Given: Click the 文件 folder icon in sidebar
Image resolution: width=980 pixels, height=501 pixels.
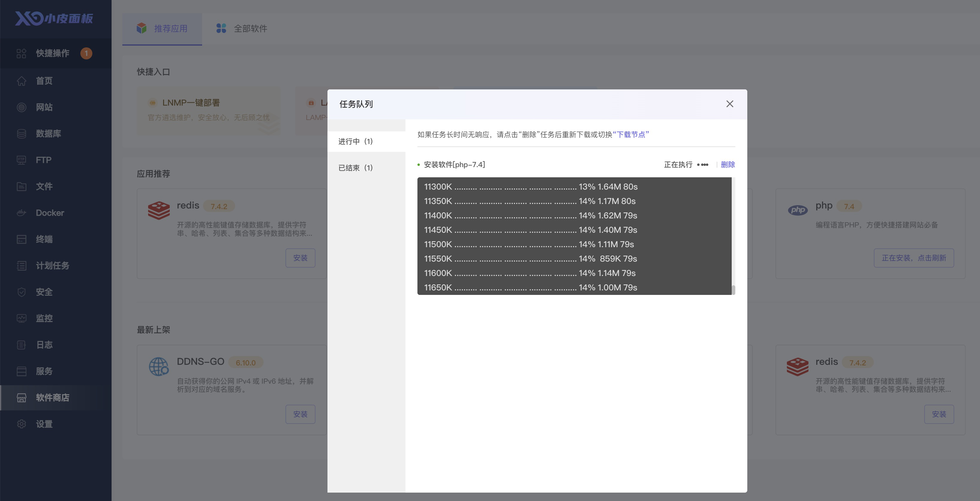Looking at the screenshot, I should (x=21, y=187).
